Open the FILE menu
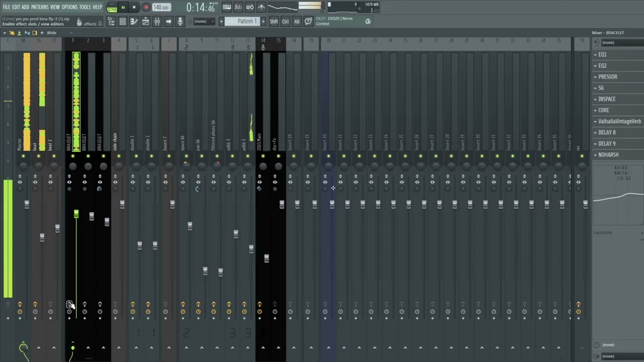Screen dimensions: 644x362 7,7
